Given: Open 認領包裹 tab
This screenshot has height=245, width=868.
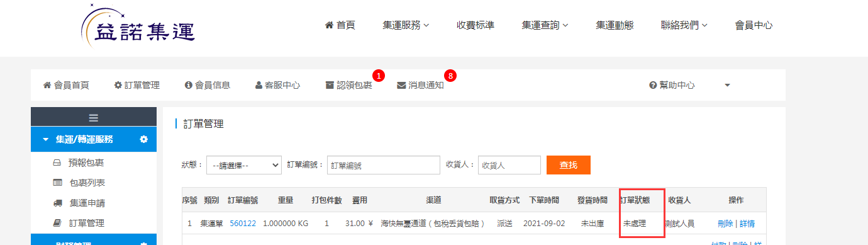Looking at the screenshot, I should pos(348,85).
